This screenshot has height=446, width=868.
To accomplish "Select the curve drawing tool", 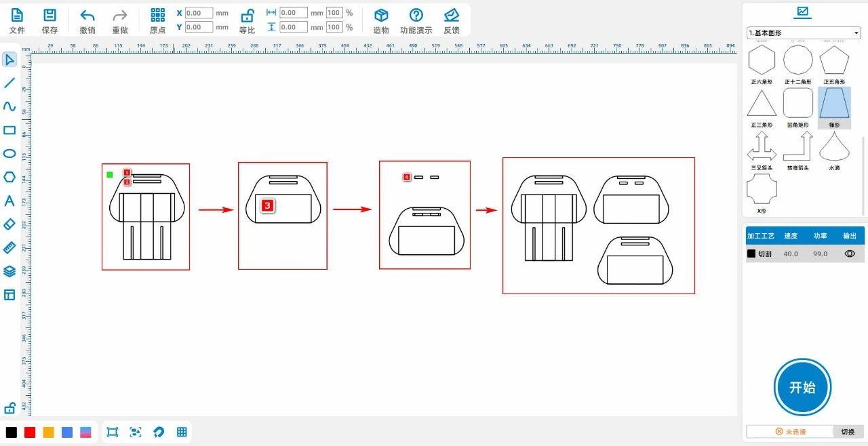I will click(9, 106).
